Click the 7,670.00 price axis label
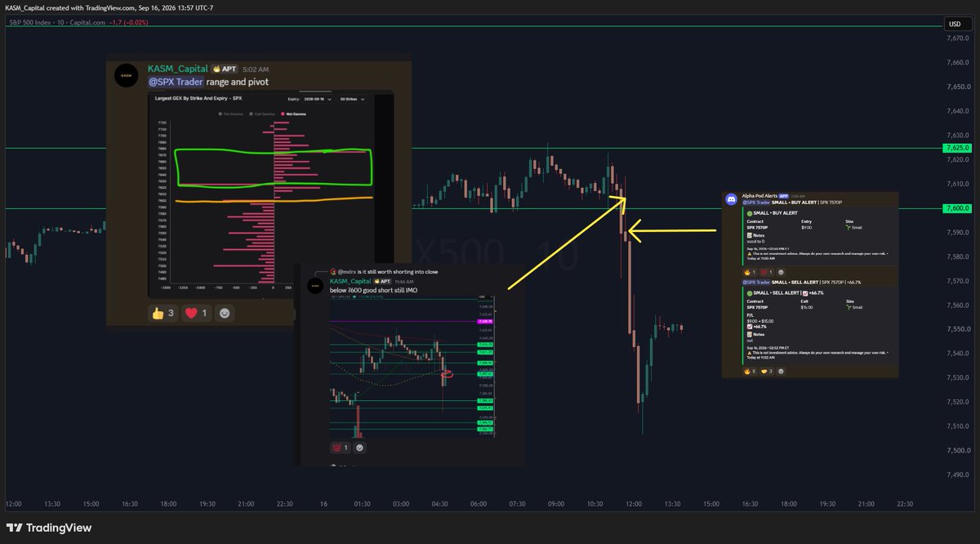 tap(958, 38)
